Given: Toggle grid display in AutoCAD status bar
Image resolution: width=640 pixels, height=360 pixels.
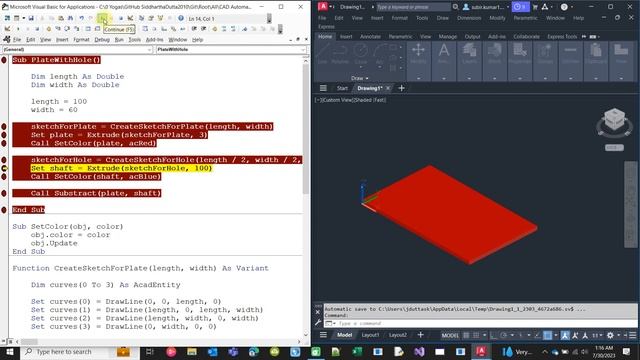Looking at the screenshot, I should pos(466,335).
